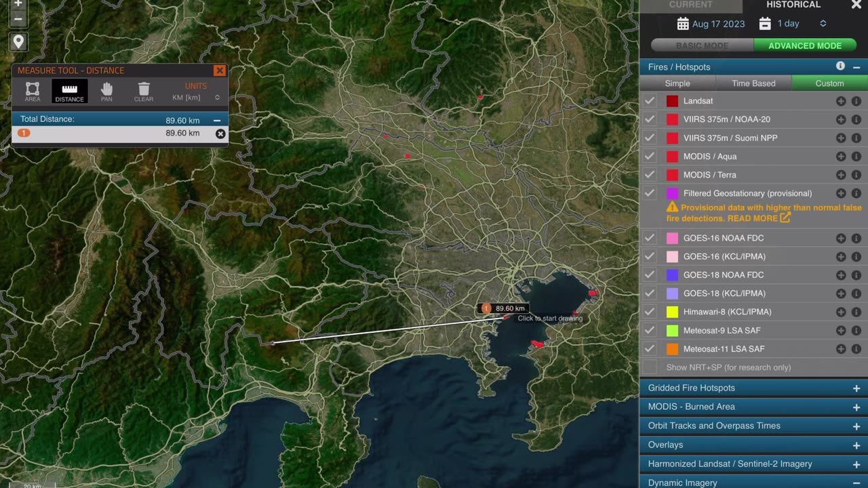The height and width of the screenshot is (488, 868).
Task: Show info for VIIRS 375m / Suomi NPP
Action: pos(856,138)
